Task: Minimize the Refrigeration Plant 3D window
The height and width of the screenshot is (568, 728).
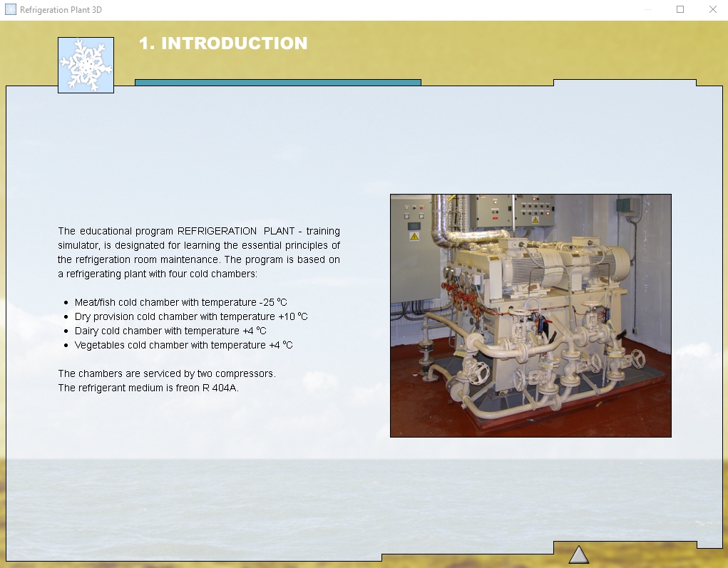Action: (x=648, y=10)
